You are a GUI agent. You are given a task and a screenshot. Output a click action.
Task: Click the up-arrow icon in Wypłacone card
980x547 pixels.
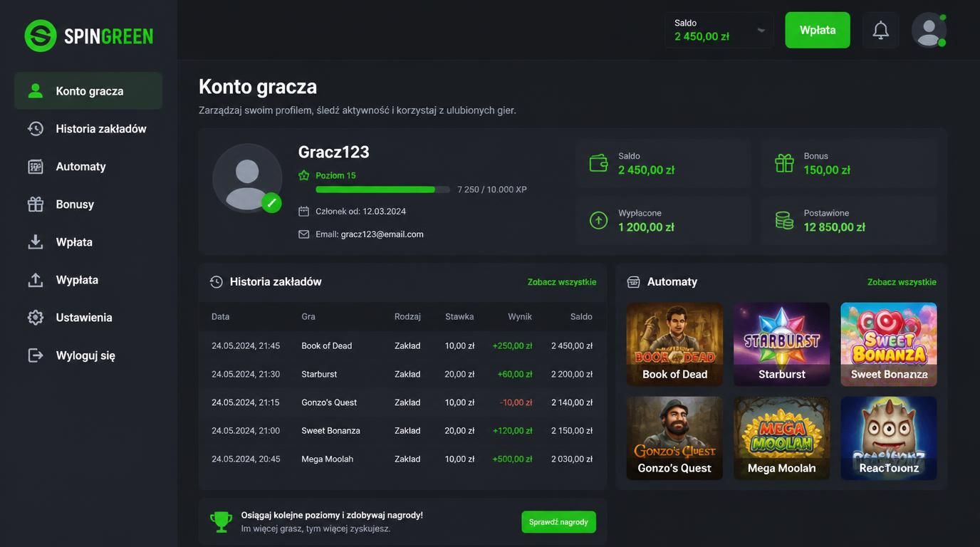pyautogui.click(x=599, y=220)
